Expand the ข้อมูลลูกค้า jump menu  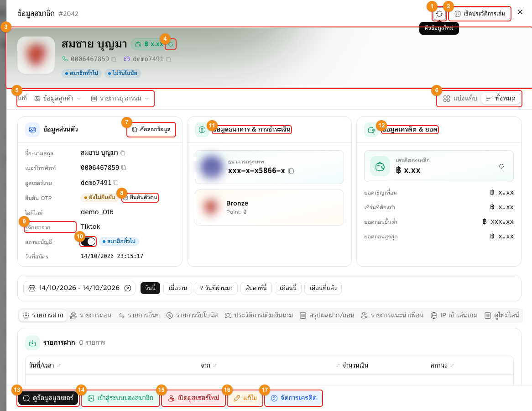57,99
